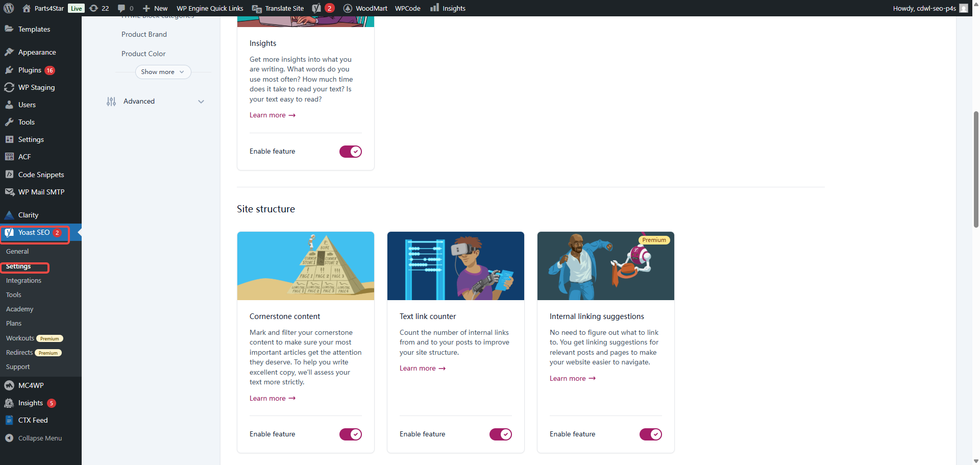
Task: Toggle off Cornerstone content feature
Action: click(x=351, y=434)
